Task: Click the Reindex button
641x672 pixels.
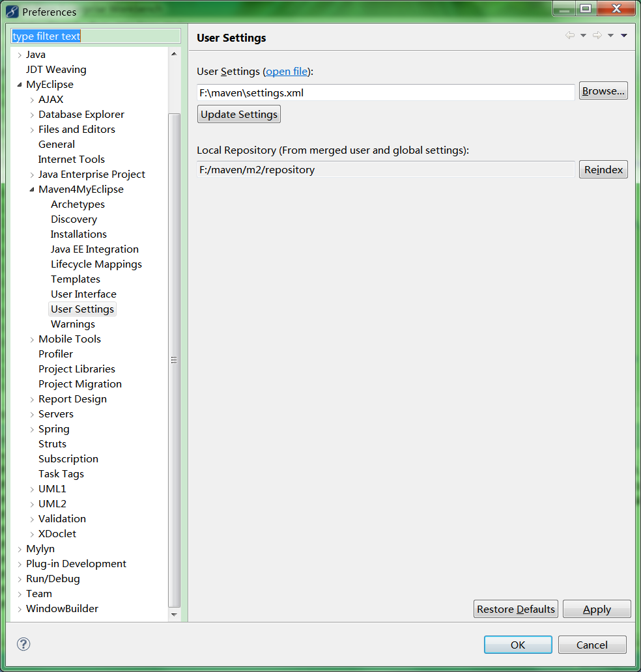Action: coord(603,170)
